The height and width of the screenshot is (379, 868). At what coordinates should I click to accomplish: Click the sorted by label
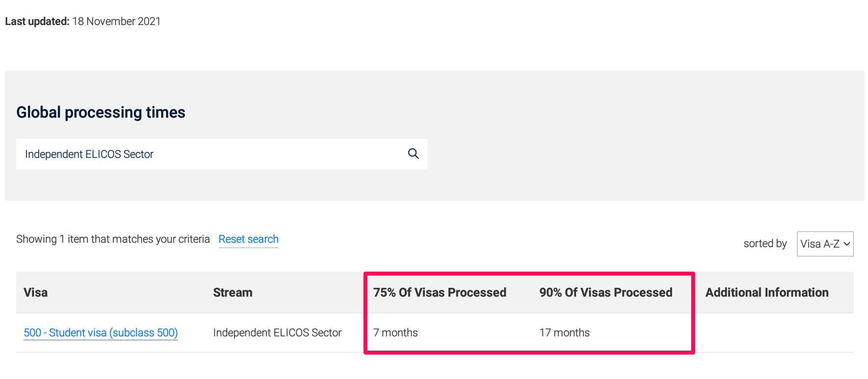point(765,244)
